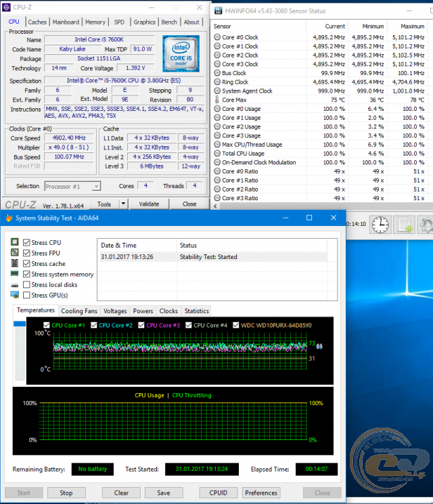
Task: Hide CPU Core #1 graph line
Action: (46, 325)
